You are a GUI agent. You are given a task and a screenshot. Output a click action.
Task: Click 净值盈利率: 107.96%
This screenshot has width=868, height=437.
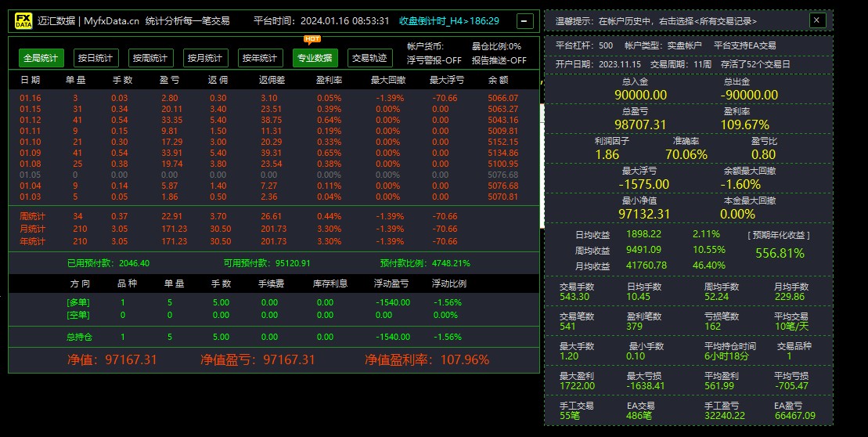point(427,360)
